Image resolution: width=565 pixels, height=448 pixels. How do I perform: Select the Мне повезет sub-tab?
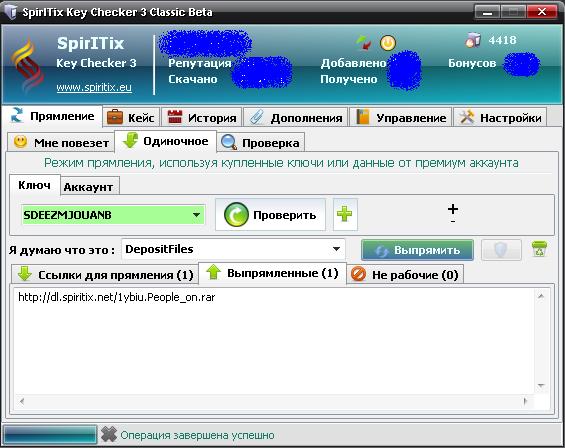[x=61, y=143]
